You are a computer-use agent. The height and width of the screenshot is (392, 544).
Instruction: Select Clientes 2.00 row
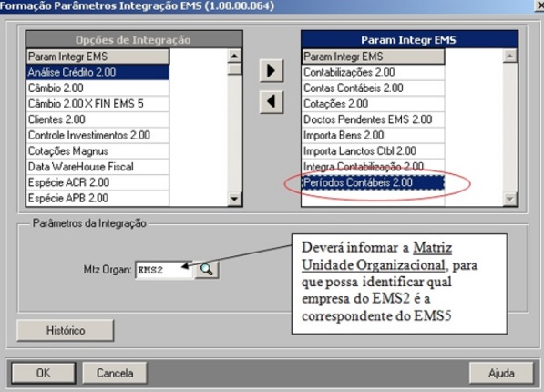pyautogui.click(x=98, y=119)
